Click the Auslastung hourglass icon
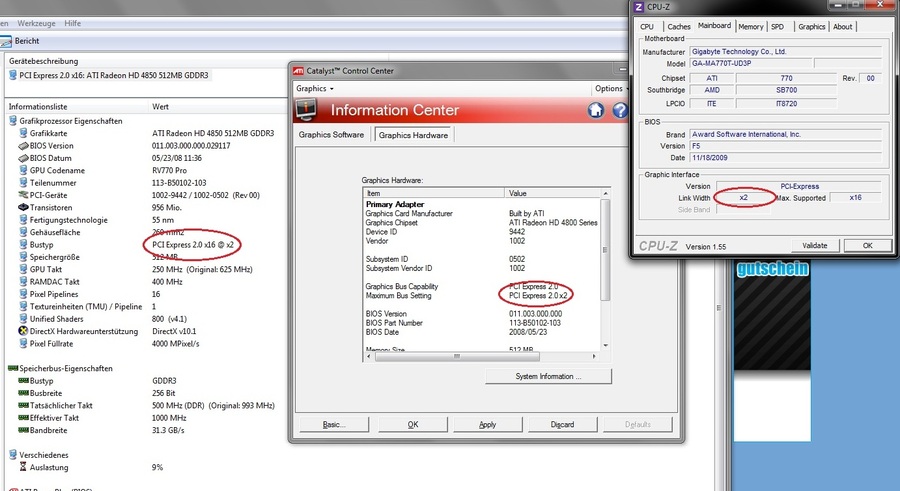900x491 pixels. point(23,467)
